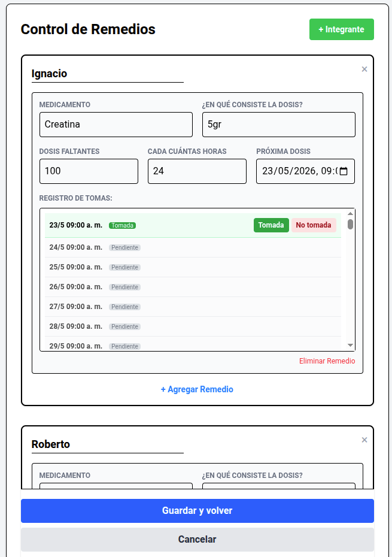
Task: Focus the dose field containing 5gr
Action: [x=279, y=125]
